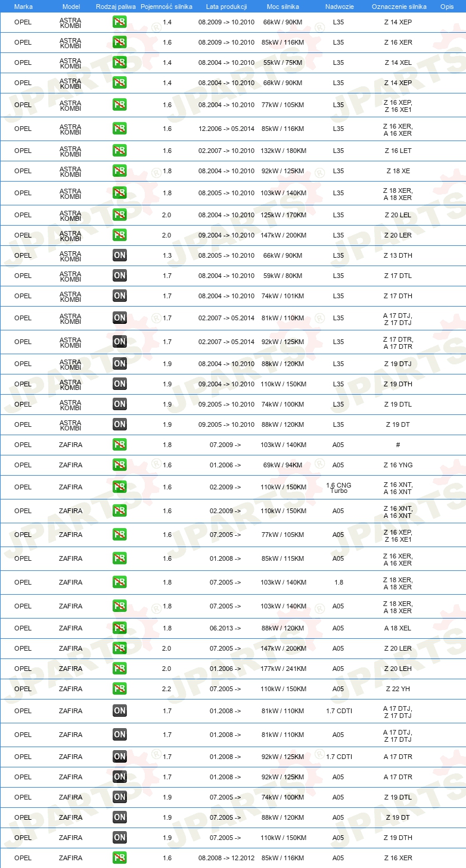Image resolution: width=466 pixels, height=868 pixels.
Task: Click the diesel ON icon in the Zafira Z 19 DTH row
Action: (x=120, y=838)
